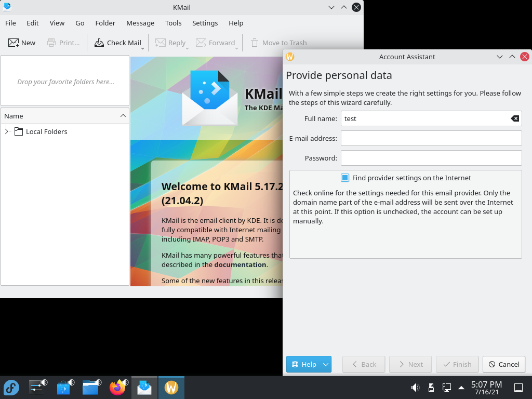The image size is (532, 399).
Task: Click the Print toolbar icon in KMail
Action: point(51,43)
